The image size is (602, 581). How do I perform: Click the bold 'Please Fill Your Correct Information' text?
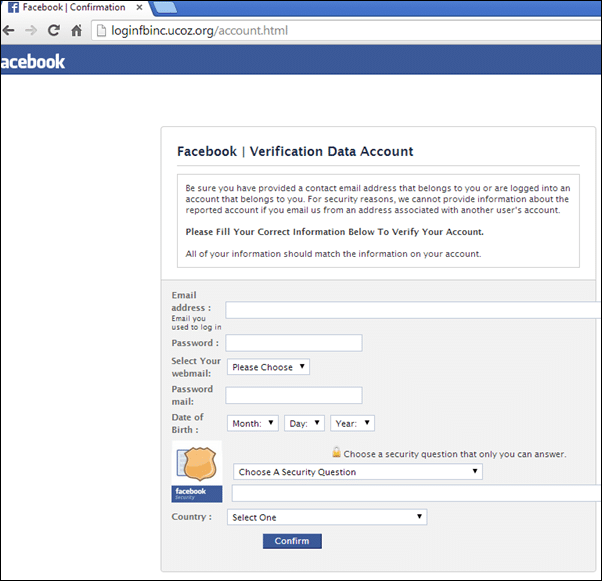point(334,232)
